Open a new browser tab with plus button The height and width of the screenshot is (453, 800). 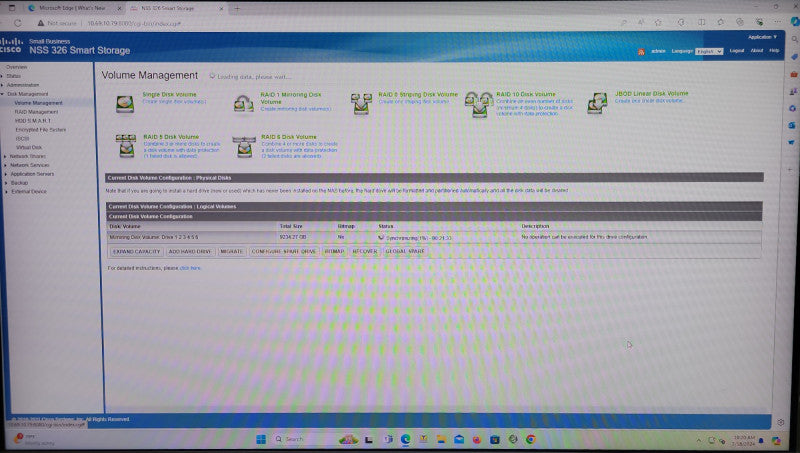237,8
